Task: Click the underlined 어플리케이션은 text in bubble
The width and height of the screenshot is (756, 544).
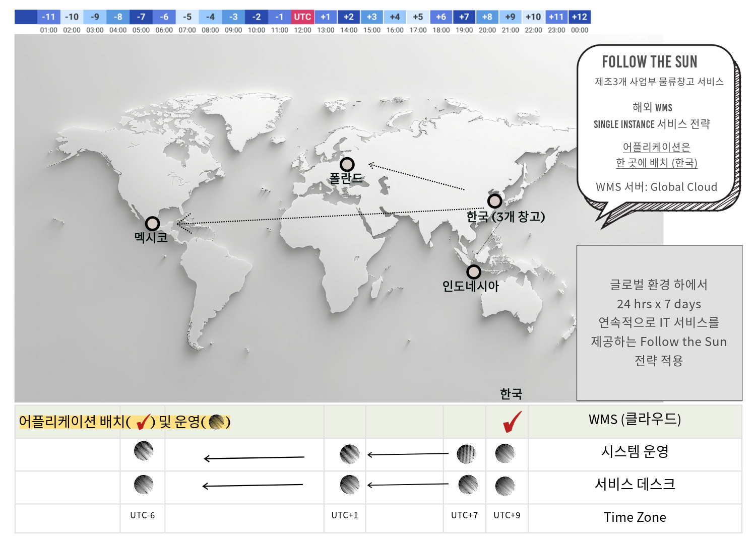Action: [x=656, y=147]
